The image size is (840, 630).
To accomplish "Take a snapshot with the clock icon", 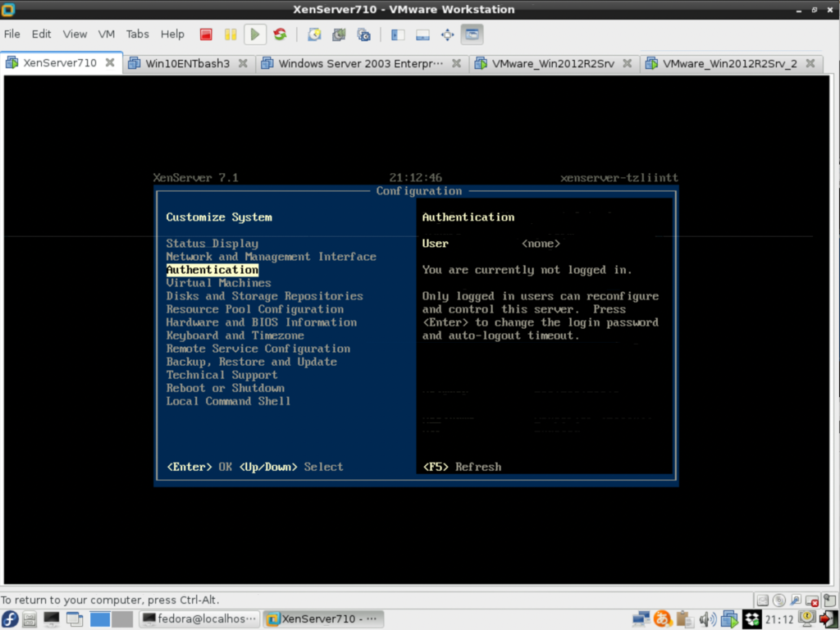I will pyautogui.click(x=314, y=34).
